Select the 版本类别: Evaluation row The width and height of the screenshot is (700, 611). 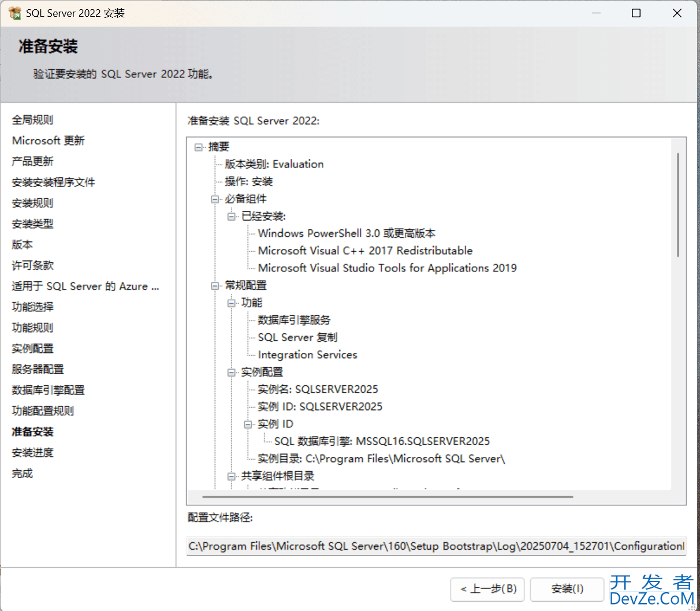274,164
